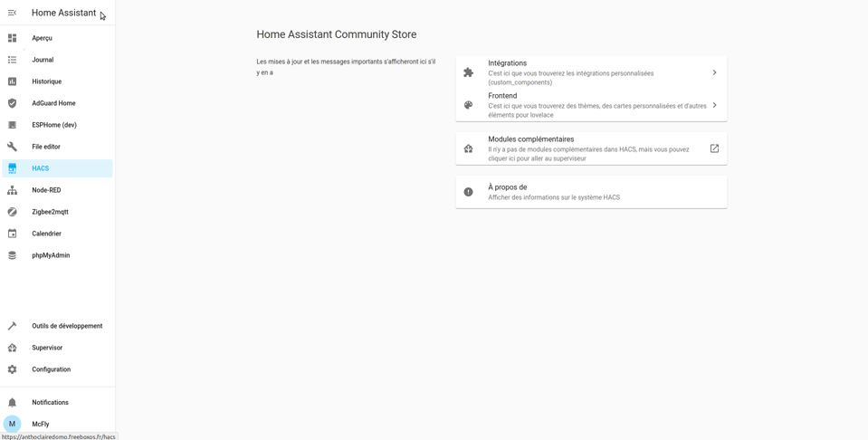Screen dimensions: 868x440
Task: Click the Configuration gear icon
Action: point(12,369)
